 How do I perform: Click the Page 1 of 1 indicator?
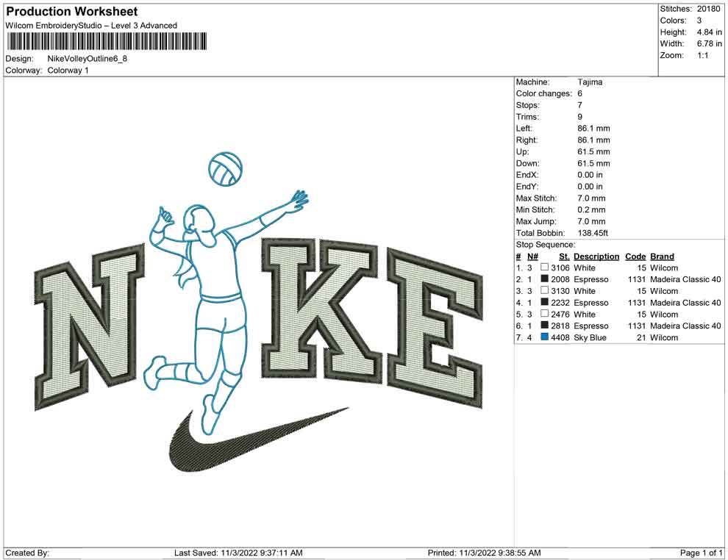[x=701, y=553]
